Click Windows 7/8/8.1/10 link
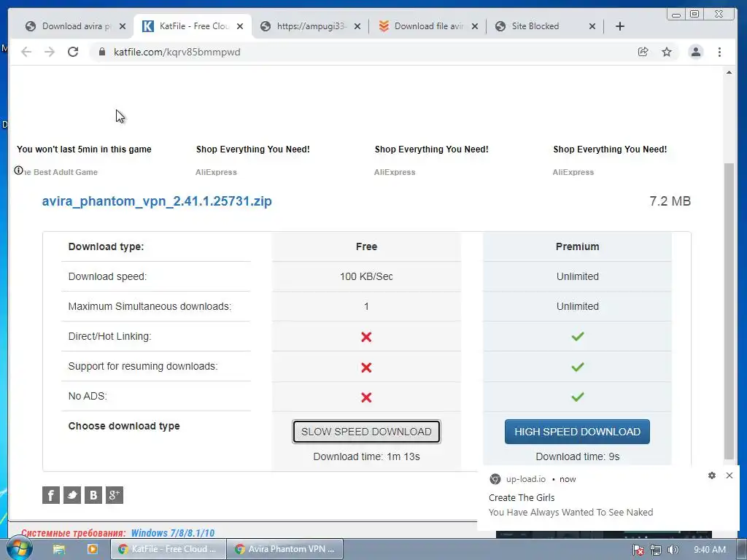 click(x=173, y=533)
